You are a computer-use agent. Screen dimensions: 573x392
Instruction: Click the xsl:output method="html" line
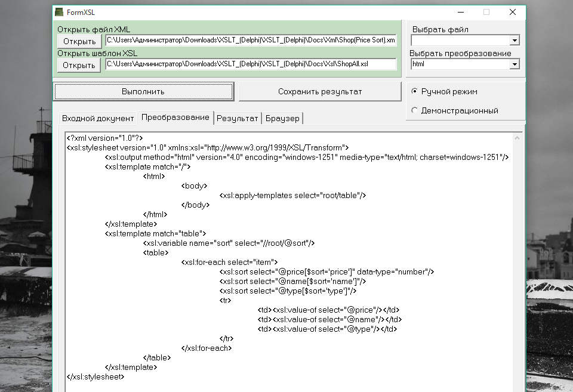click(307, 157)
